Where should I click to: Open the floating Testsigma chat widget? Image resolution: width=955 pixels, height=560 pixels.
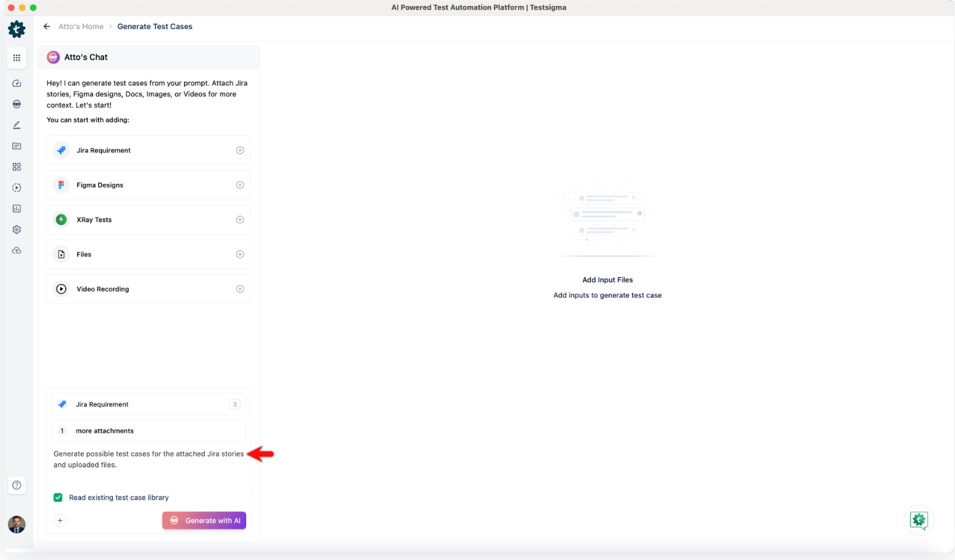coord(918,520)
